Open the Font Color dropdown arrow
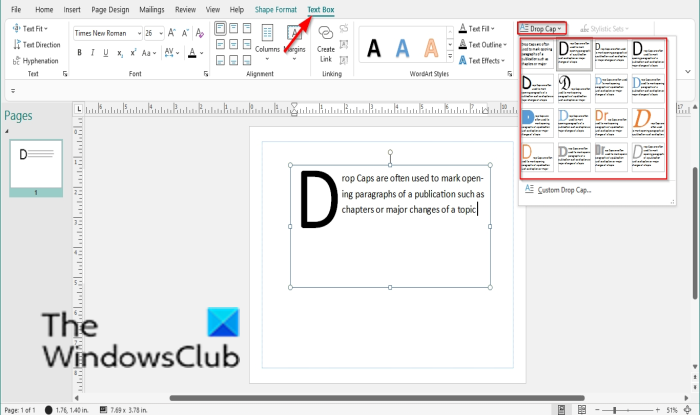The image size is (700, 415). click(202, 53)
